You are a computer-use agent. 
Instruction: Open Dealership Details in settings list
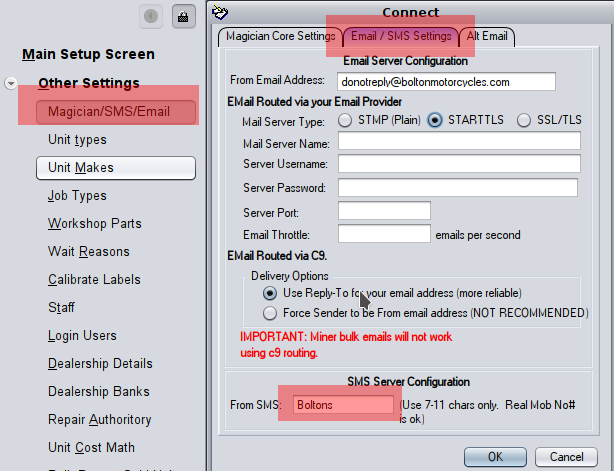(x=100, y=364)
